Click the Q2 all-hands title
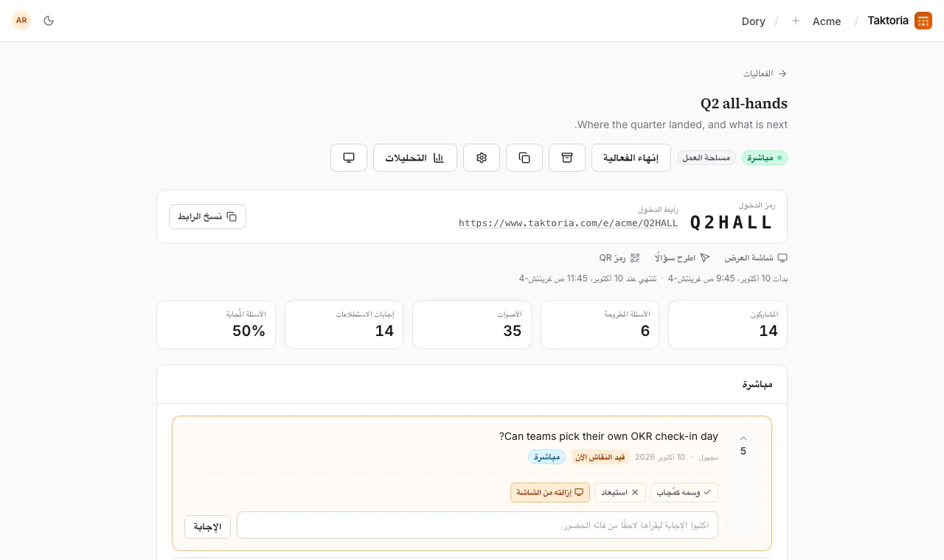944x560 pixels. point(744,104)
